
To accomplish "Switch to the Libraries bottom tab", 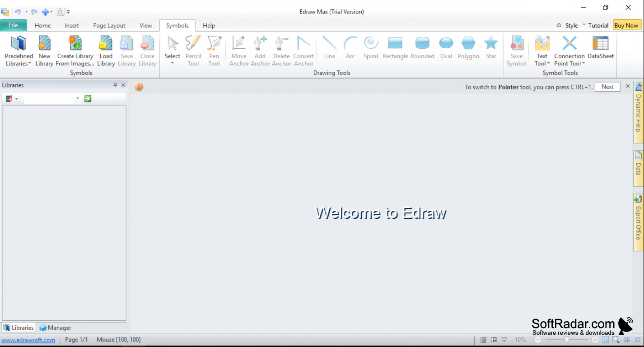I will point(19,328).
